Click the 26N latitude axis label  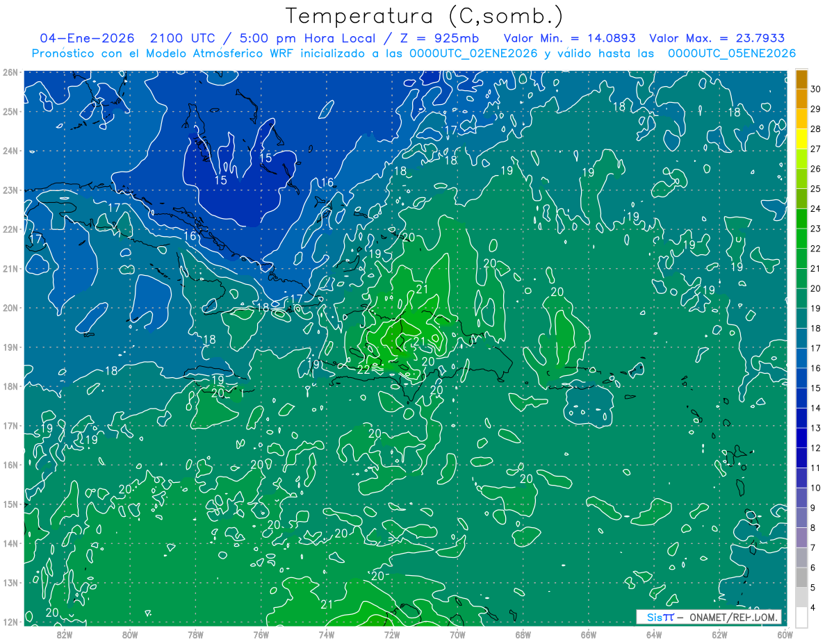click(10, 72)
